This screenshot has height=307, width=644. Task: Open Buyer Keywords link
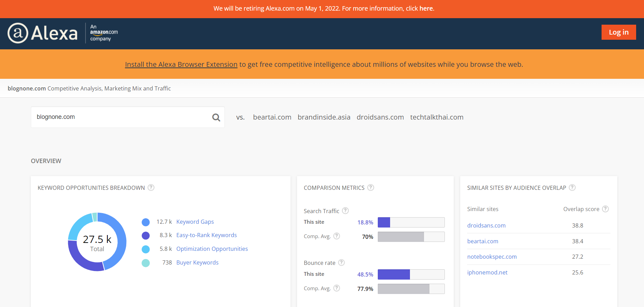tap(197, 262)
